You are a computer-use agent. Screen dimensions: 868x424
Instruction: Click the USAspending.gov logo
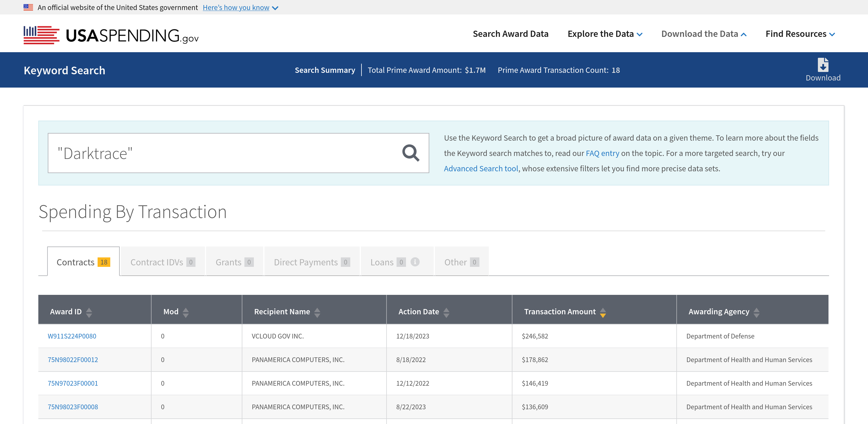(111, 35)
